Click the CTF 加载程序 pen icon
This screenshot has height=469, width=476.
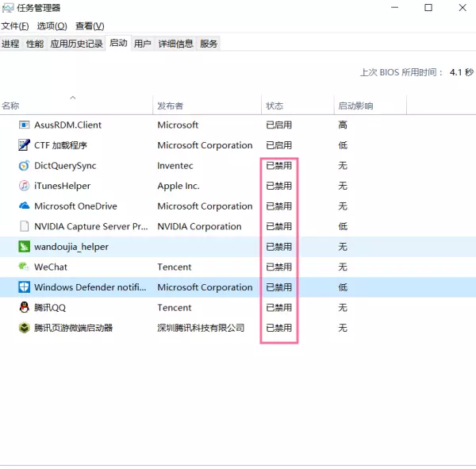[x=25, y=145]
